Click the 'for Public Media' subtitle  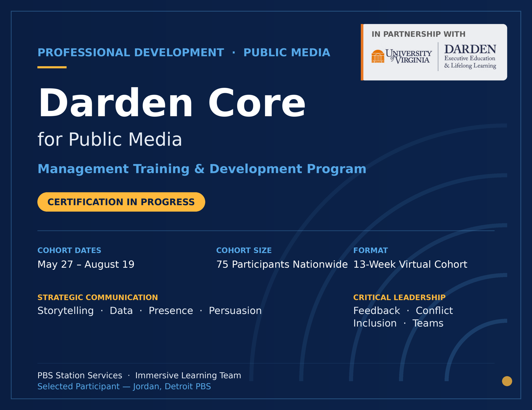110,139
